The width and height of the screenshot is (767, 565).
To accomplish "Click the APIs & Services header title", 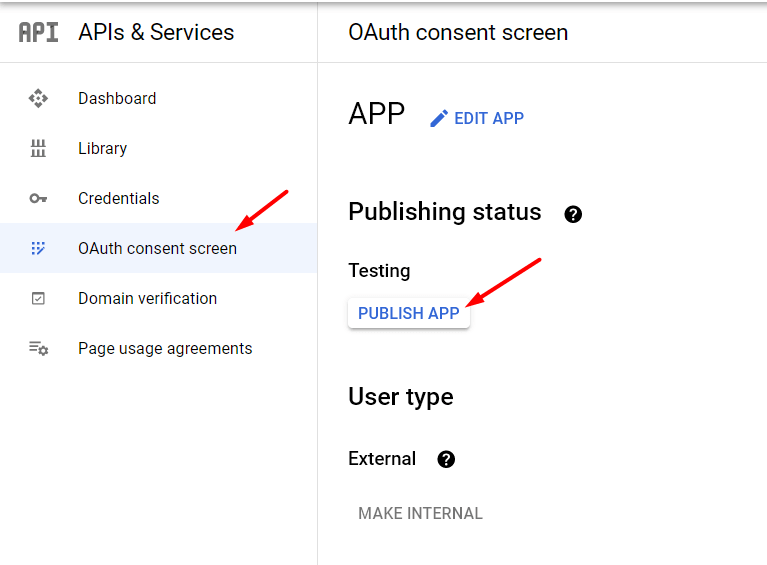I will tap(156, 32).
